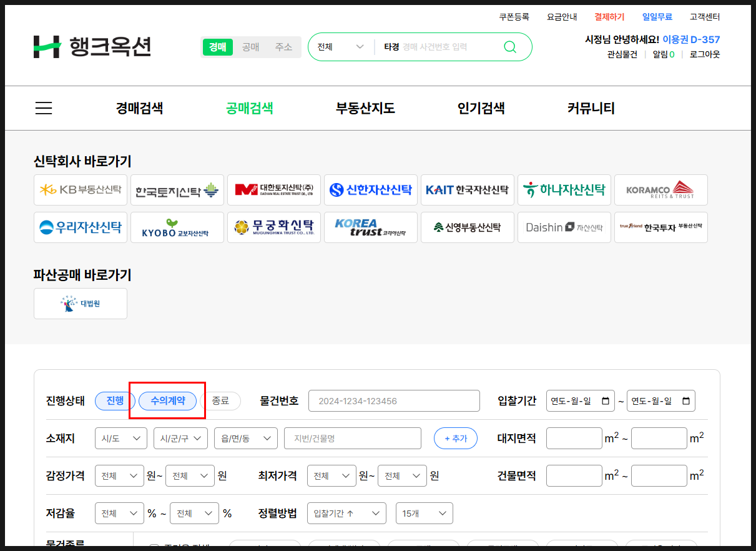Open 하나자산신탁 trust logo

[x=564, y=190]
